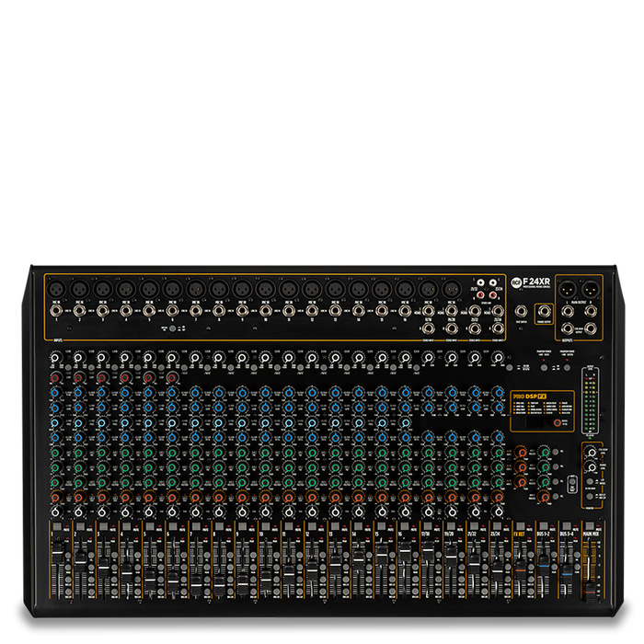Turn the channel 2 red compressor knob
This screenshot has height=644, width=644.
pyautogui.click(x=78, y=377)
